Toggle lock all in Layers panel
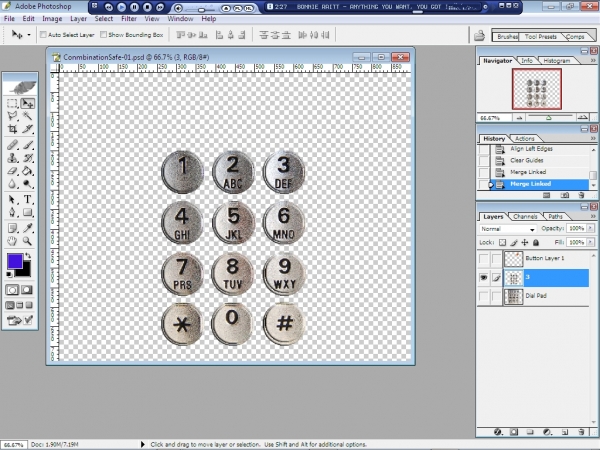The image size is (600, 450). 536,243
